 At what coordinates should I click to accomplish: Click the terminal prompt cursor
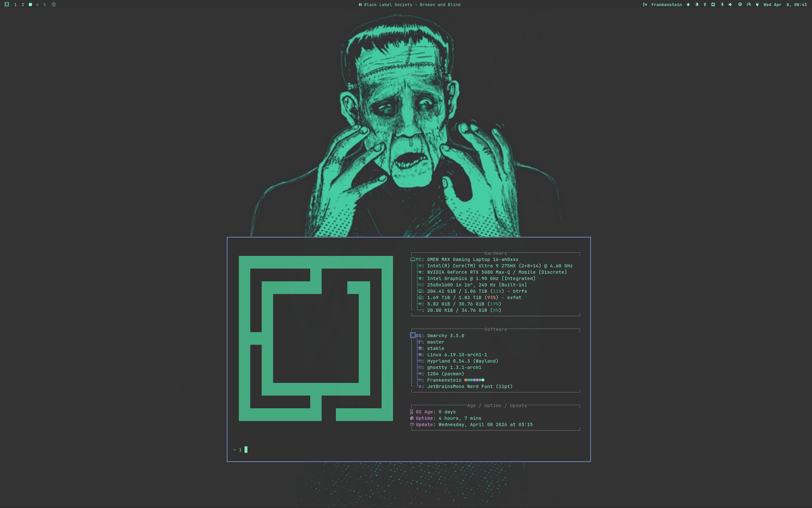[x=246, y=450]
